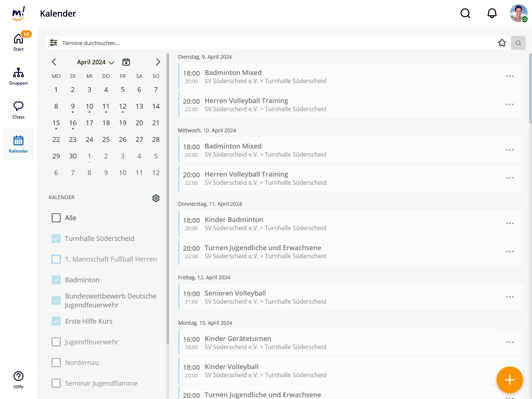Add new event with orange plus button
532x399 pixels.
(509, 379)
